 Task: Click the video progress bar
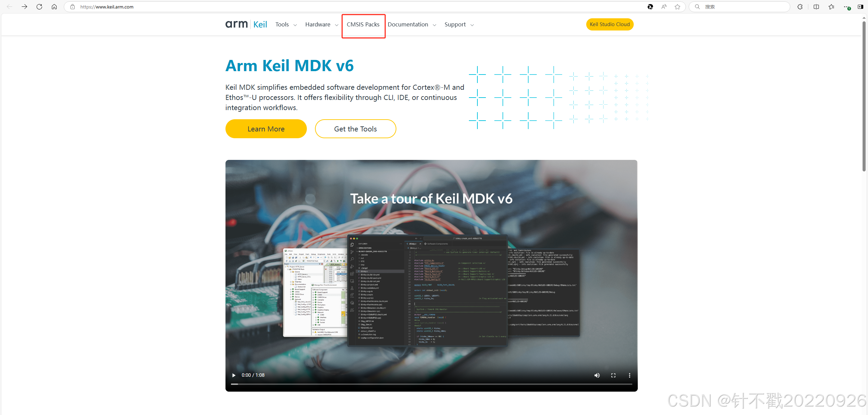click(431, 384)
